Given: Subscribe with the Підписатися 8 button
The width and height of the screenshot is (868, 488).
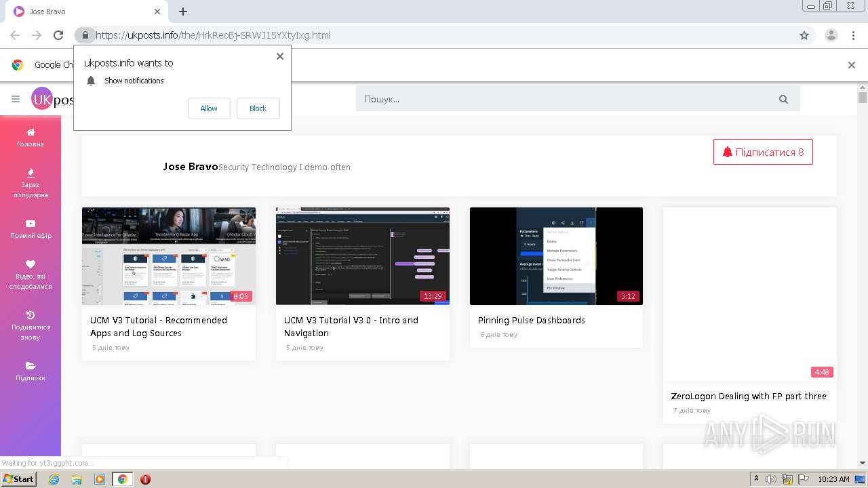Looking at the screenshot, I should point(763,152).
